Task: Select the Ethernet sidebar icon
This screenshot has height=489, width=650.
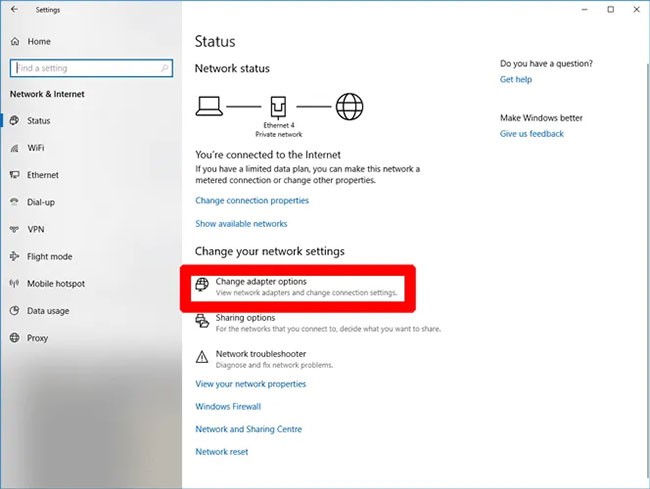Action: click(x=14, y=175)
